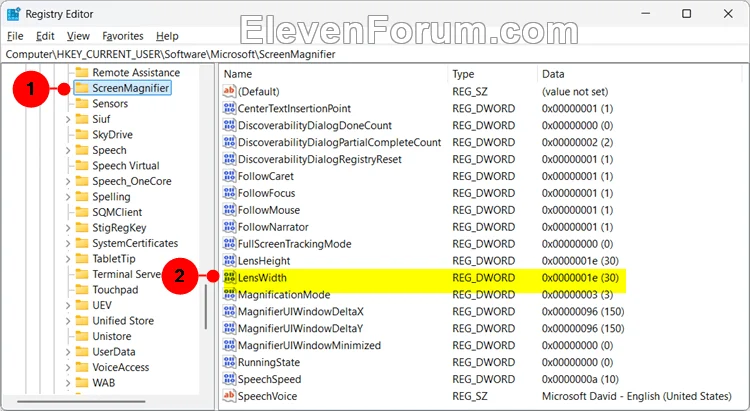Click the MagnificationMode DWORD icon
Screen dimensions: 750x411
point(230,294)
